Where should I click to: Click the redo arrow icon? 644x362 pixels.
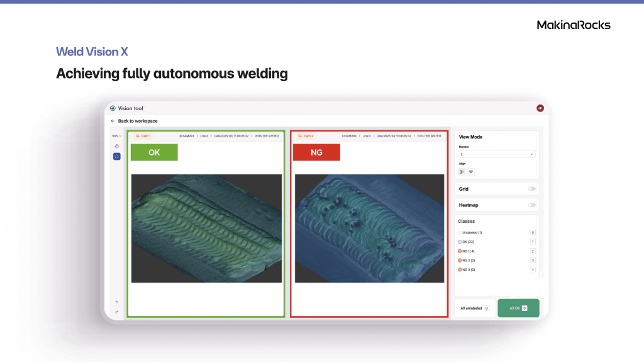click(x=116, y=312)
